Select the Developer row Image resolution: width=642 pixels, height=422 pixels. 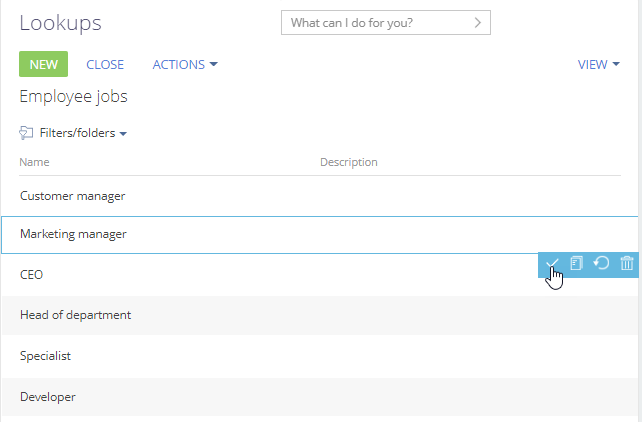click(x=320, y=397)
